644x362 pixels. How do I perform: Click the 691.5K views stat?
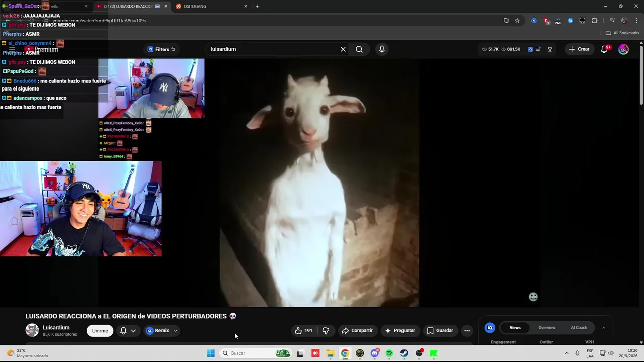511,49
